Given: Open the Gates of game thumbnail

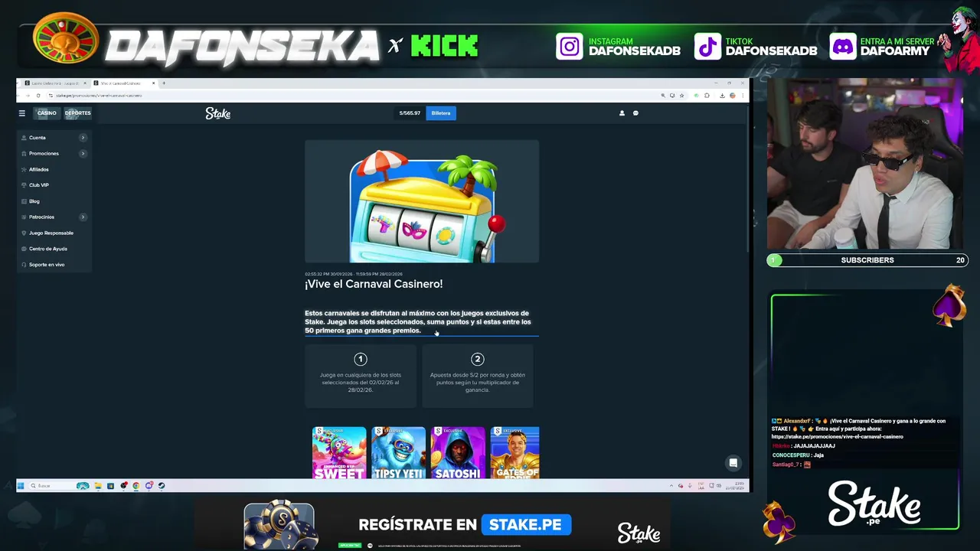Looking at the screenshot, I should tap(514, 452).
